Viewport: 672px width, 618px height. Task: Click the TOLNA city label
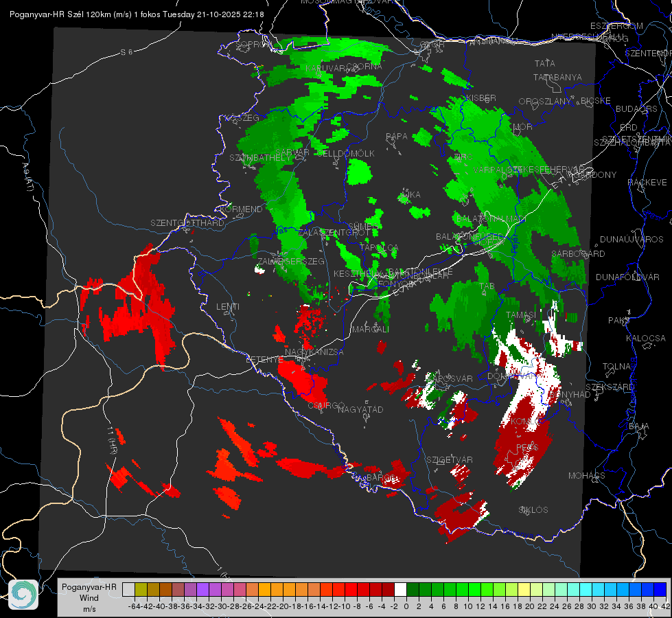(616, 367)
